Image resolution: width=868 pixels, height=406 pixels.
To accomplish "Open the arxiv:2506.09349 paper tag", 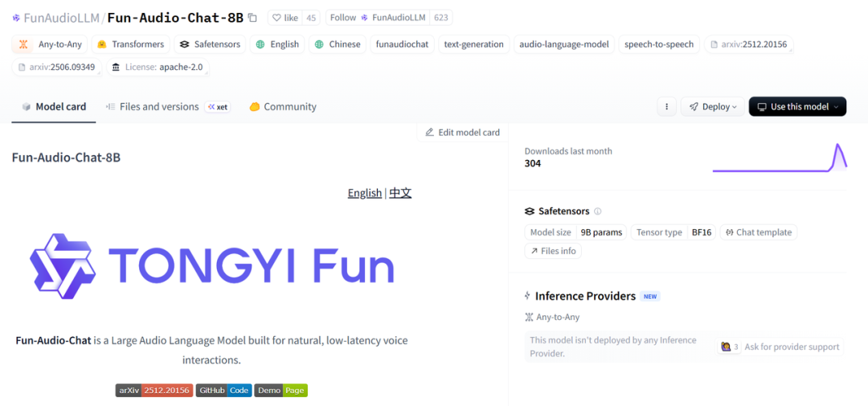I will (x=56, y=68).
